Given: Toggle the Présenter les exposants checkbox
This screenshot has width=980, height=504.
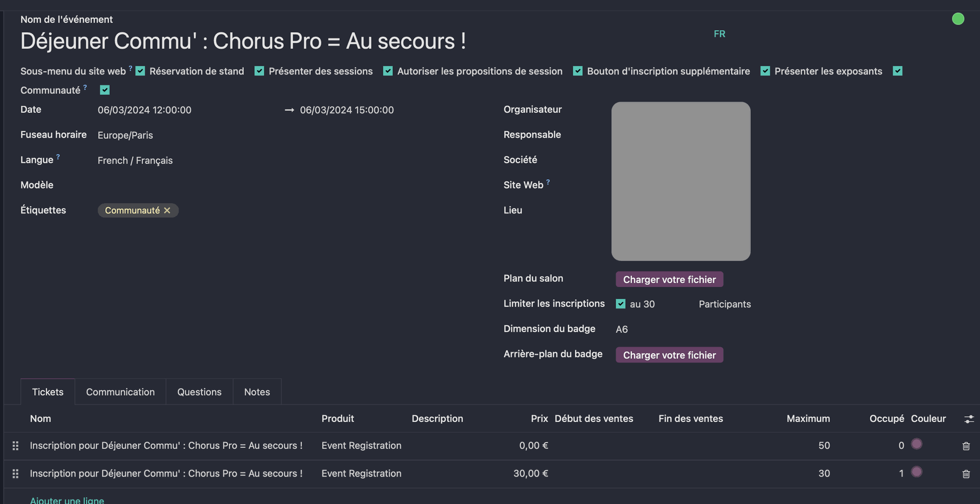Looking at the screenshot, I should tap(898, 71).
